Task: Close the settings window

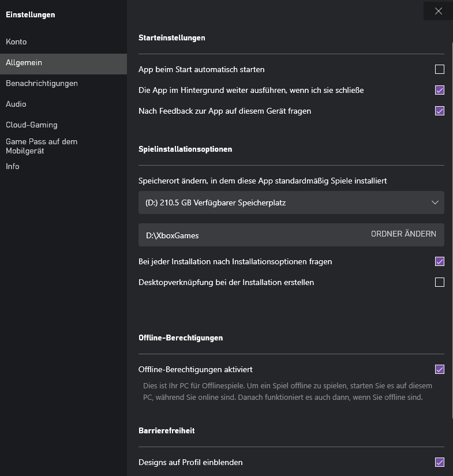Action: (437, 10)
